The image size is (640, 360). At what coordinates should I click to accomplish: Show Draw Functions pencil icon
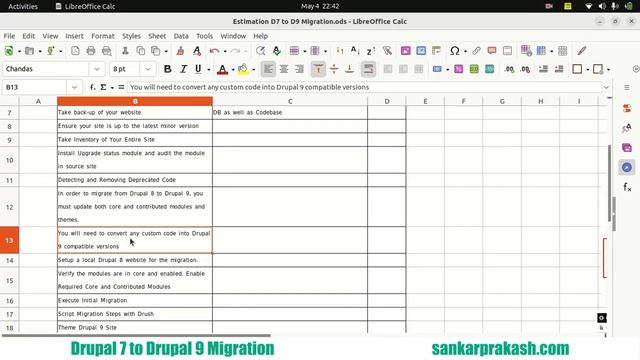(x=582, y=51)
